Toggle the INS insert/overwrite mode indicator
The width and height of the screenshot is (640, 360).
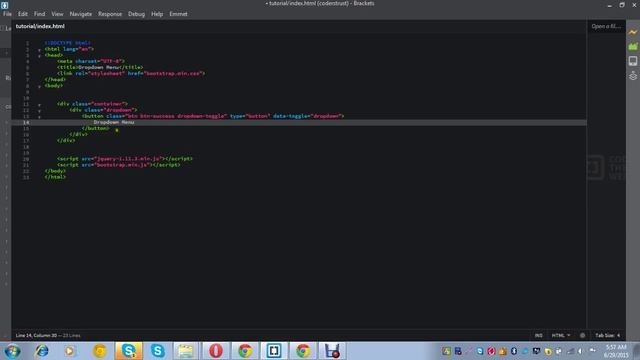tap(539, 335)
